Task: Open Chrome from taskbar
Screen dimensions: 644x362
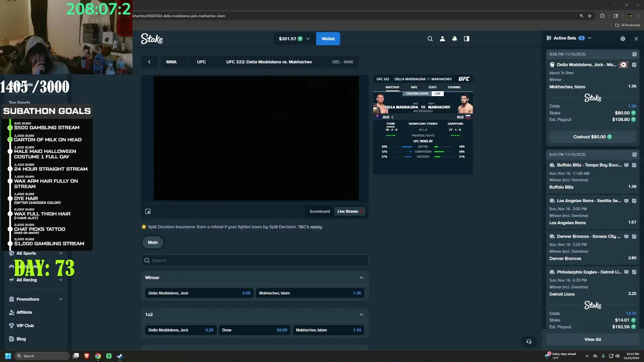Action: [x=98, y=356]
